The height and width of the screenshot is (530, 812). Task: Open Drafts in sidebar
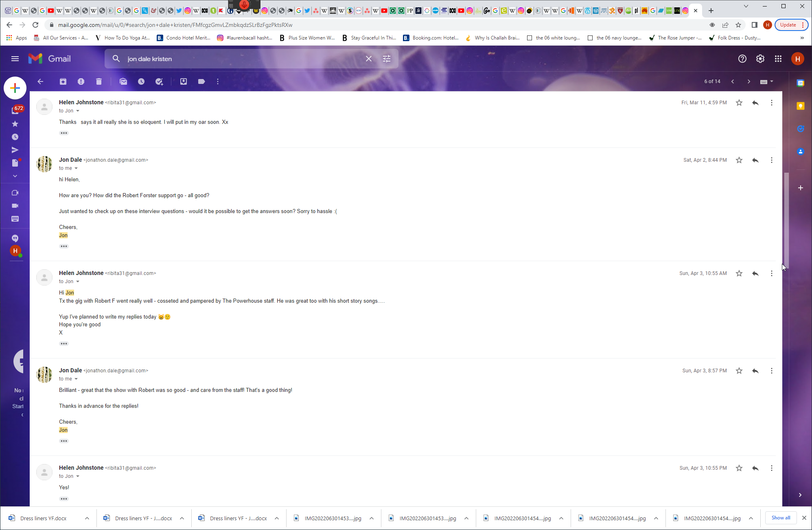click(15, 163)
